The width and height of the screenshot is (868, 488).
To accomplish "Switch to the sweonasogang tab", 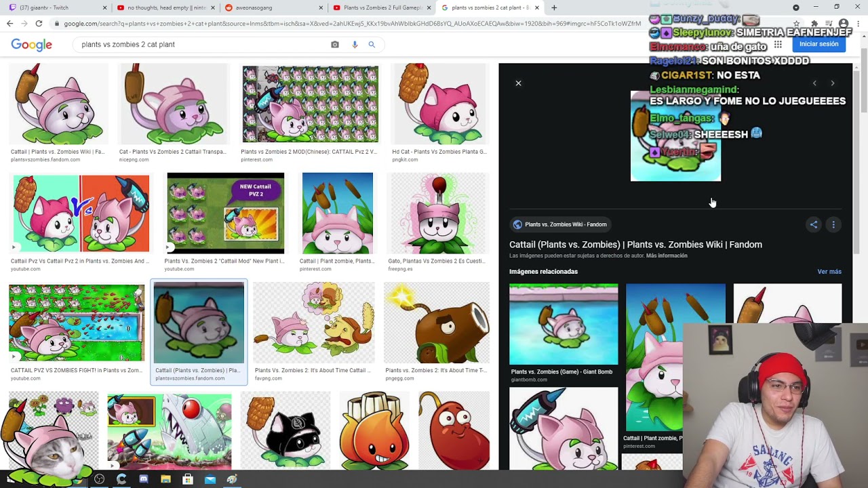I will coord(274,7).
